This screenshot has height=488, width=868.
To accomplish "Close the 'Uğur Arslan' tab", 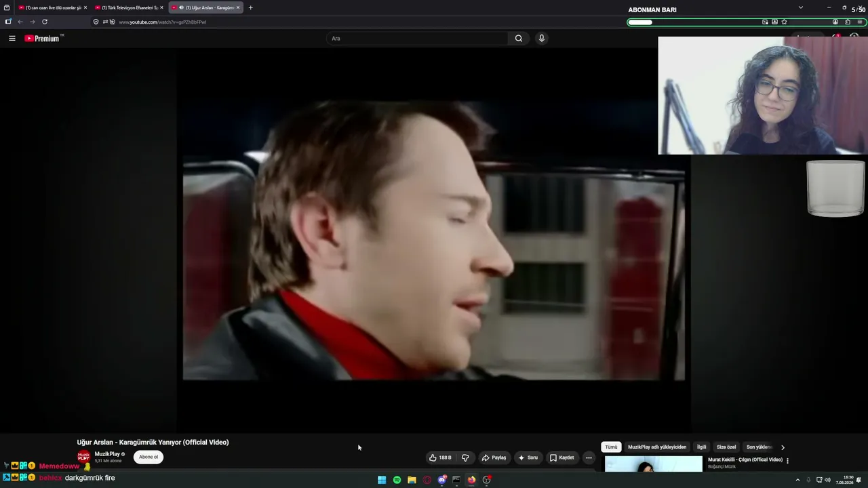I will coord(238,7).
